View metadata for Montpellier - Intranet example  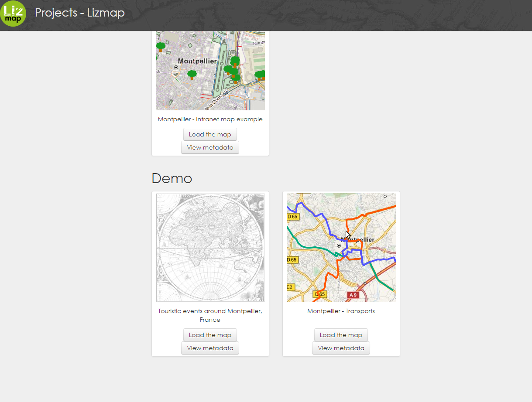[x=210, y=147]
